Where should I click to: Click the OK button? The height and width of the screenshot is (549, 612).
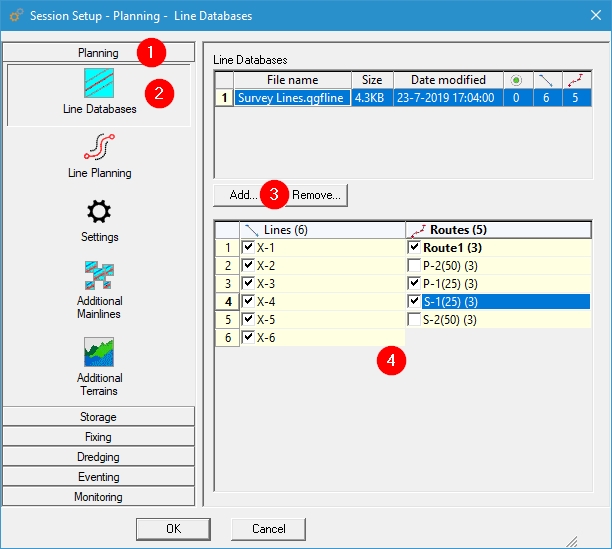pyautogui.click(x=173, y=528)
